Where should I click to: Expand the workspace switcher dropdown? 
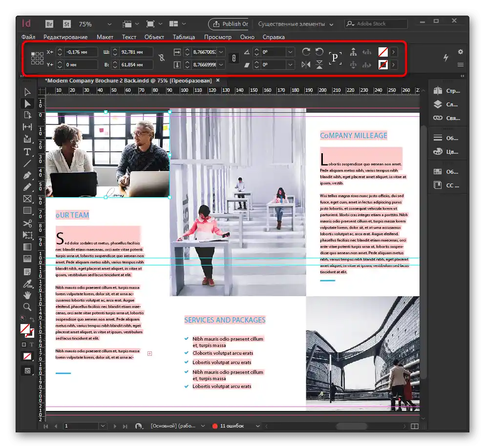click(x=332, y=24)
